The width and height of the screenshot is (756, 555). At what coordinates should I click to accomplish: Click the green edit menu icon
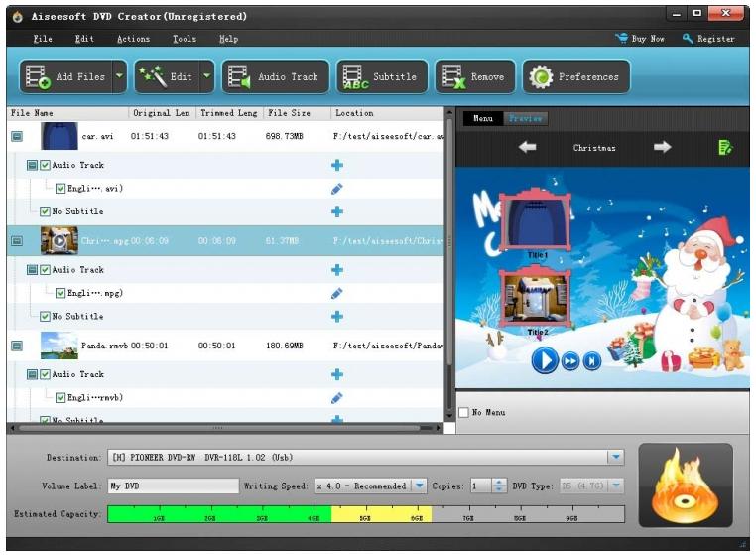(725, 147)
